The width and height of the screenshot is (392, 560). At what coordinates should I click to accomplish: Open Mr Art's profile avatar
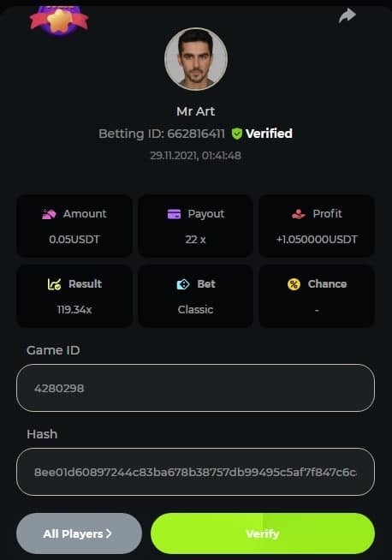point(196,59)
